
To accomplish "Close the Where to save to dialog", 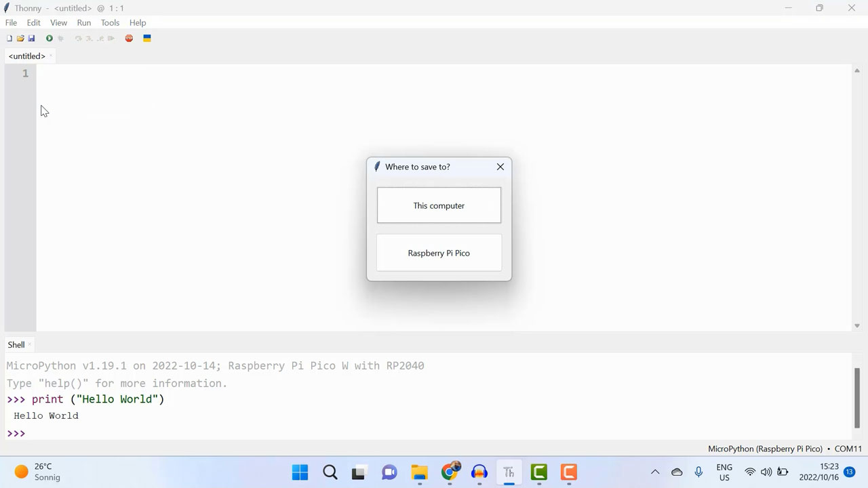I will pos(500,167).
